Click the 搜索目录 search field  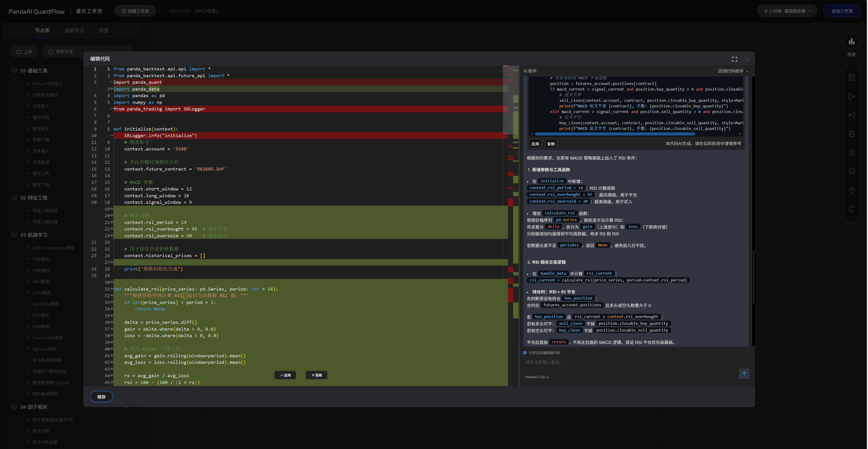point(88,51)
